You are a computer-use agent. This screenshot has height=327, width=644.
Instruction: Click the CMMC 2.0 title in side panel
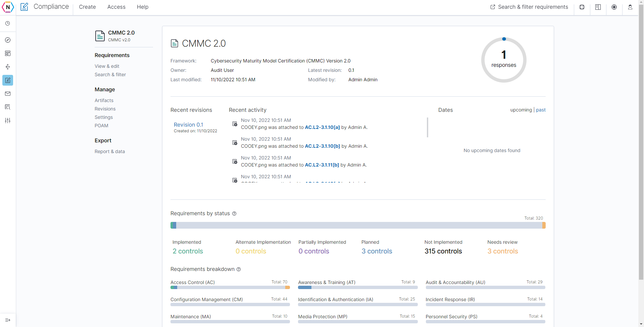point(121,33)
